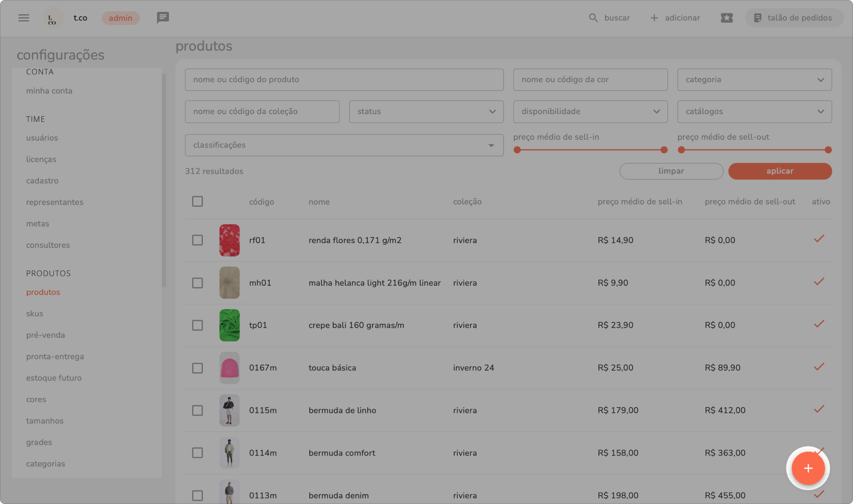
Task: Open the hamburger navigation menu
Action: (24, 18)
